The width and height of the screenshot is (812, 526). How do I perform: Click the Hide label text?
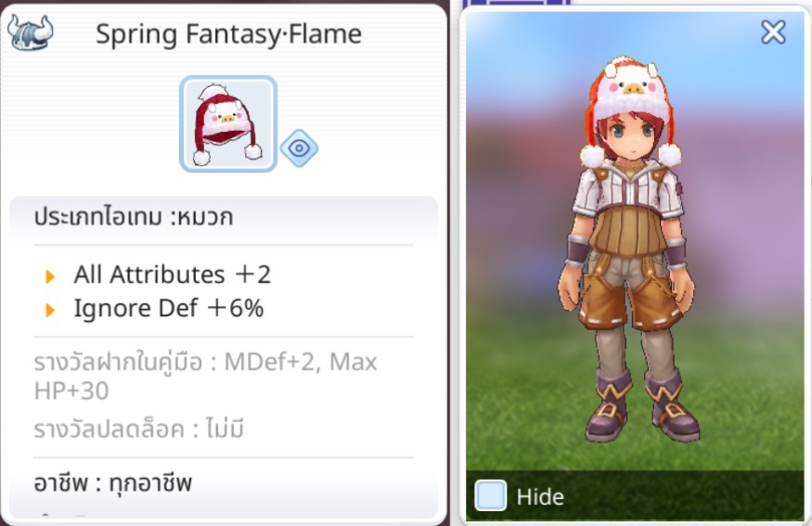[x=540, y=497]
